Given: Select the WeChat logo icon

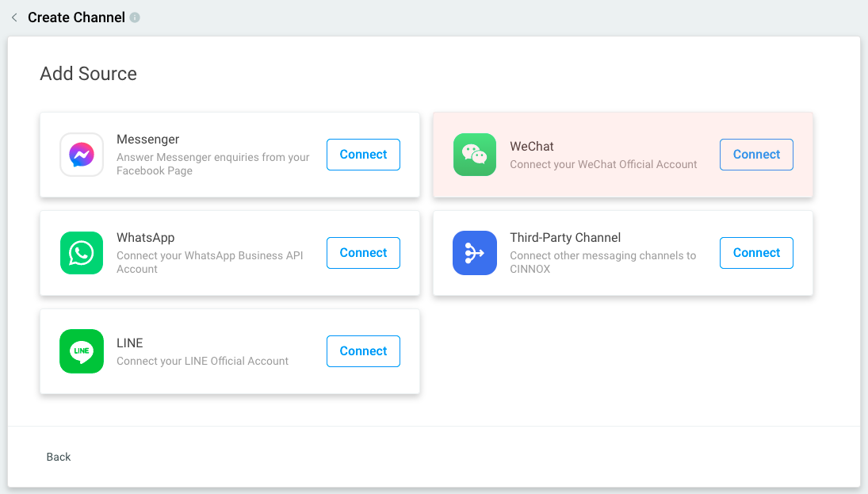Looking at the screenshot, I should pyautogui.click(x=474, y=155).
